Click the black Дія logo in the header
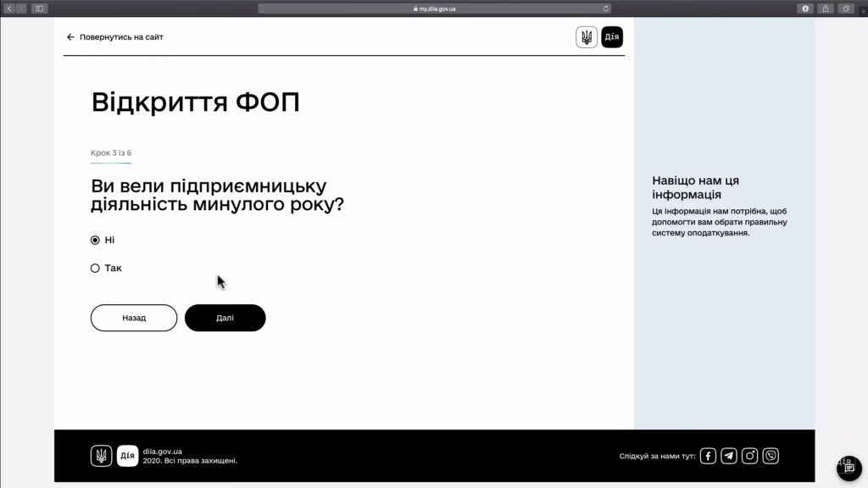The width and height of the screenshot is (868, 488). point(612,37)
